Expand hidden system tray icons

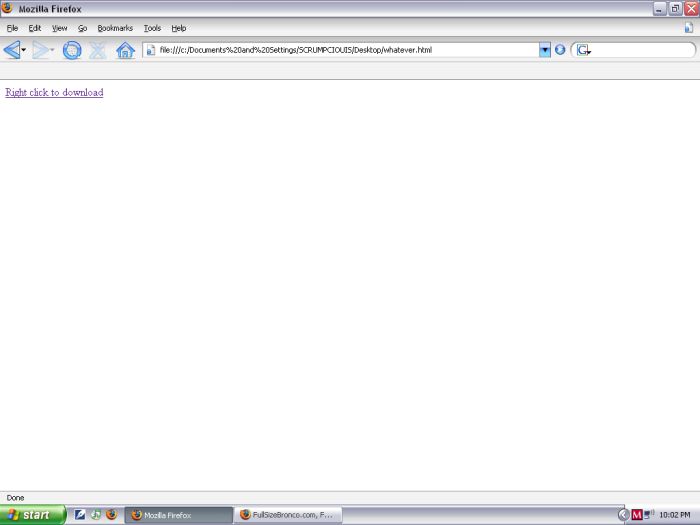coord(624,515)
